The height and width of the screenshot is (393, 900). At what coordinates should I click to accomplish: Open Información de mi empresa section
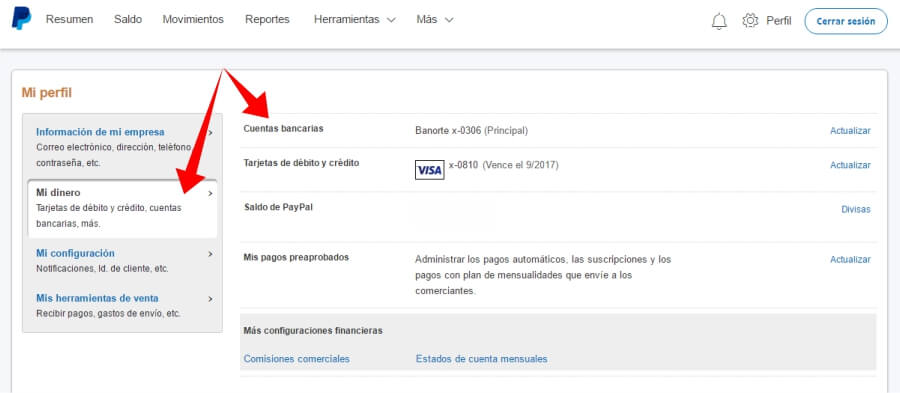100,132
